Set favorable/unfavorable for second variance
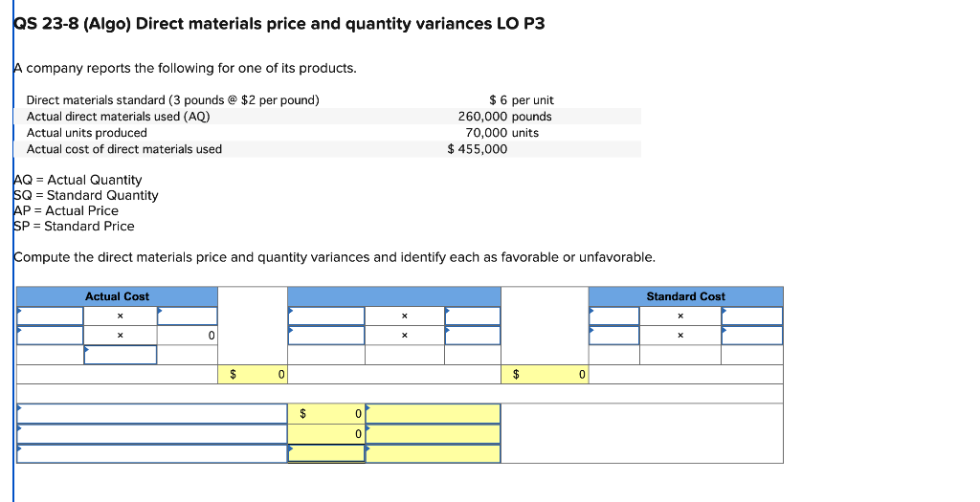 click(x=434, y=433)
